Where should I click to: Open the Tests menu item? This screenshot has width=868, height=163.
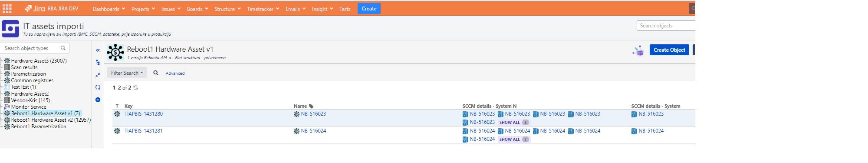click(345, 9)
